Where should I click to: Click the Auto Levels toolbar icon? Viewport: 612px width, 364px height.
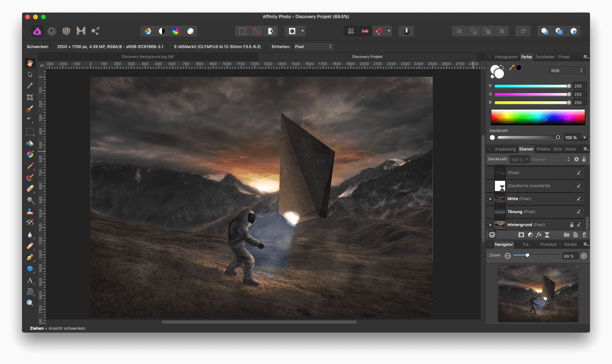pyautogui.click(x=148, y=31)
